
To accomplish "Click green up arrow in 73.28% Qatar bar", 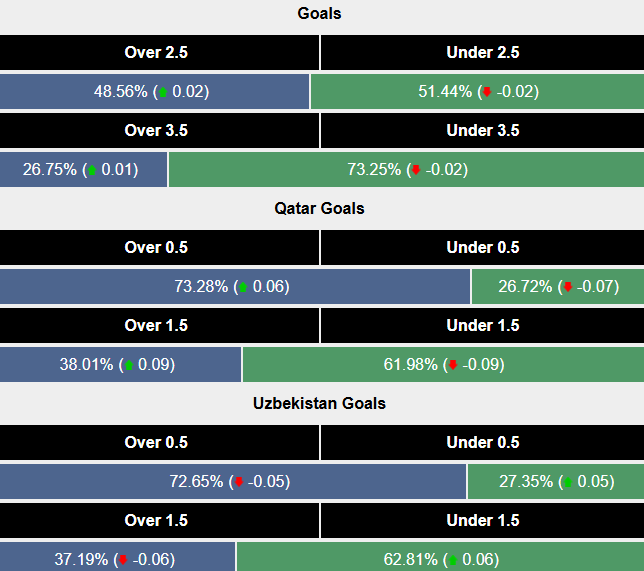I will point(243,287).
